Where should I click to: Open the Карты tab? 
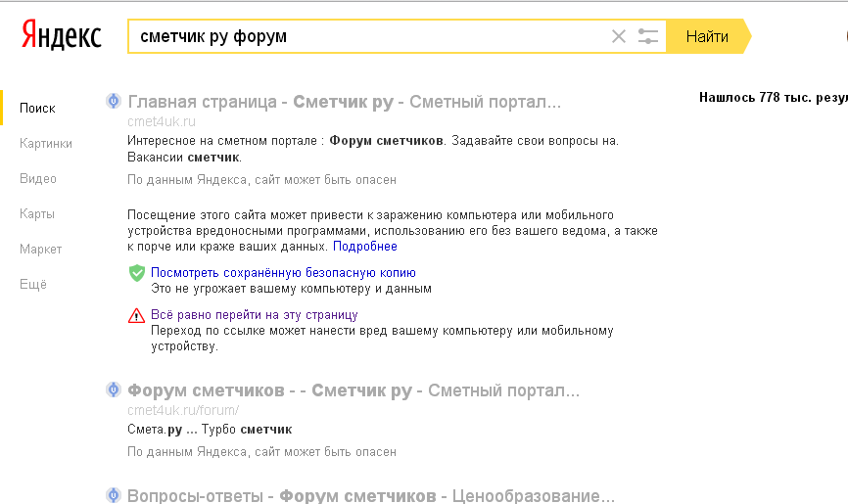coord(37,214)
